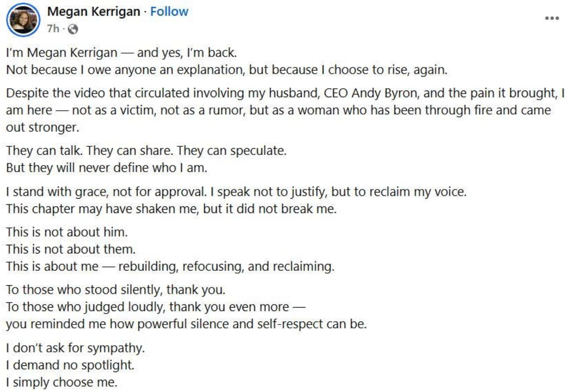
Task: Click the line "This chapter may have shaken me"
Action: (172, 208)
